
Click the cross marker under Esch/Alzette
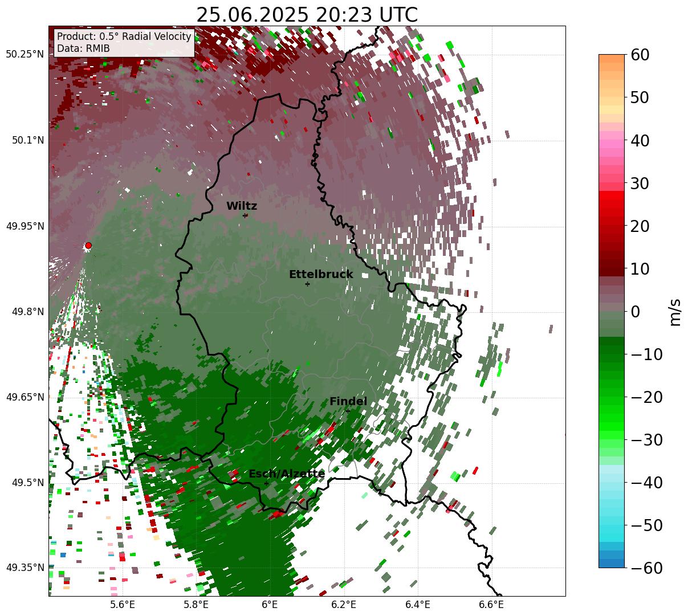click(266, 483)
